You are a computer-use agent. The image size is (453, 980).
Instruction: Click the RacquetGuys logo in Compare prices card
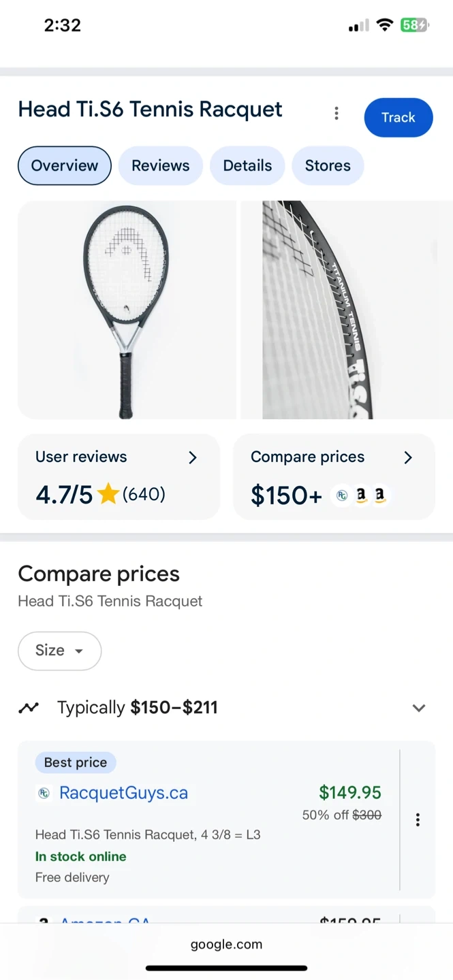coord(341,496)
